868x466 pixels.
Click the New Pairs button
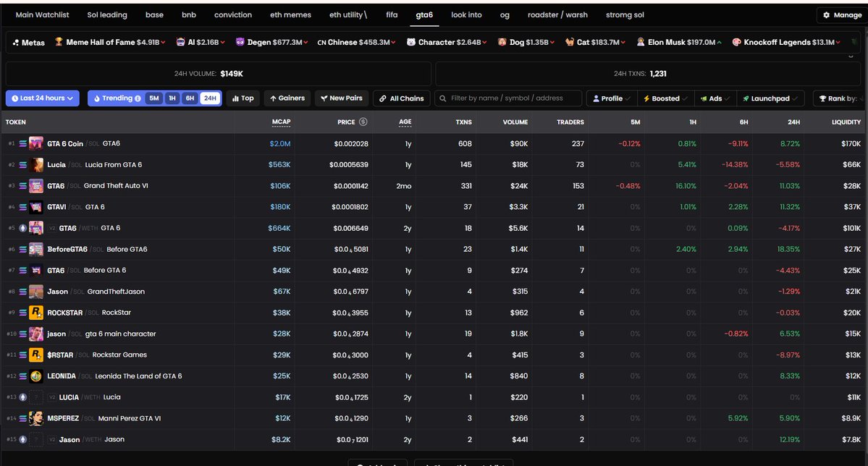click(x=342, y=98)
